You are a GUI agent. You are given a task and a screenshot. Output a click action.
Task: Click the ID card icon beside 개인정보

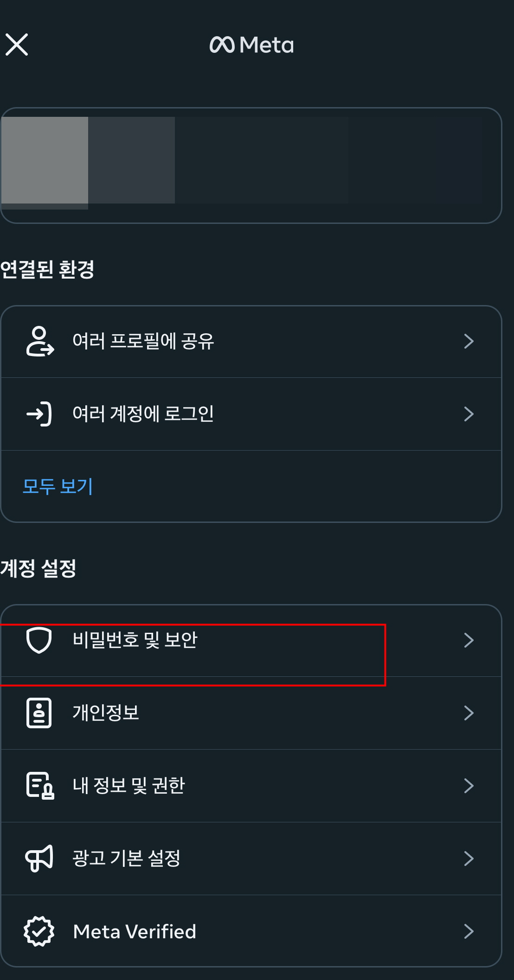39,713
